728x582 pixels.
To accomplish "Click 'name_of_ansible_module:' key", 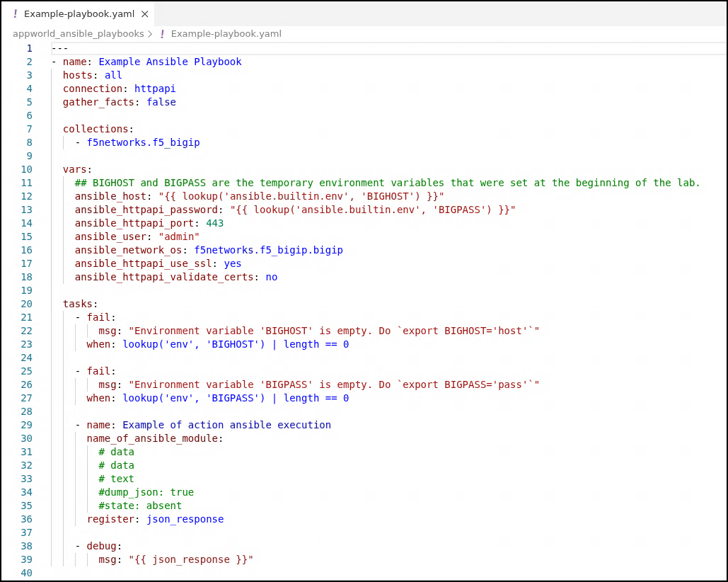I will tap(155, 438).
